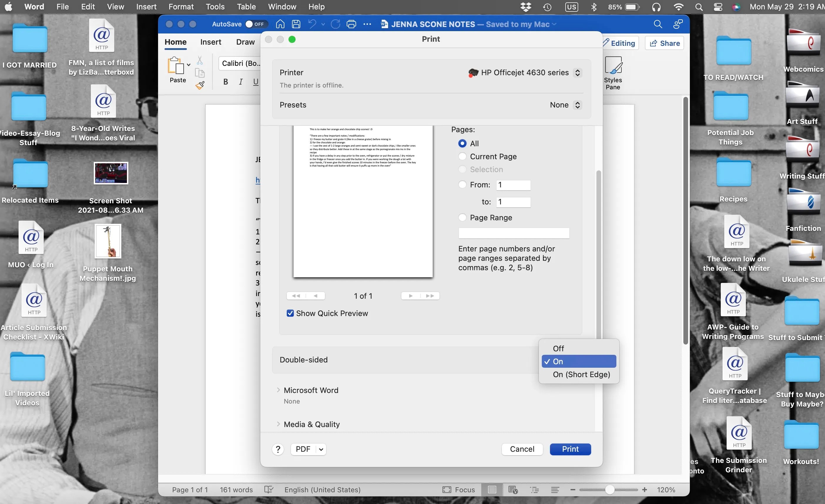Click the Cancel button
The image size is (825, 504).
[x=522, y=449]
